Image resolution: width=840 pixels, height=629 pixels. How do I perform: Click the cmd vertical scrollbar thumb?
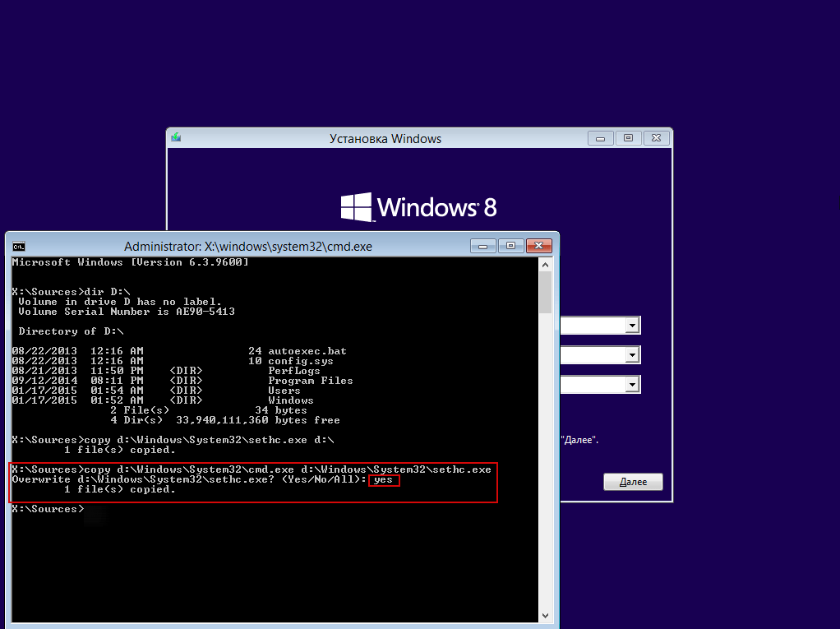pos(546,292)
